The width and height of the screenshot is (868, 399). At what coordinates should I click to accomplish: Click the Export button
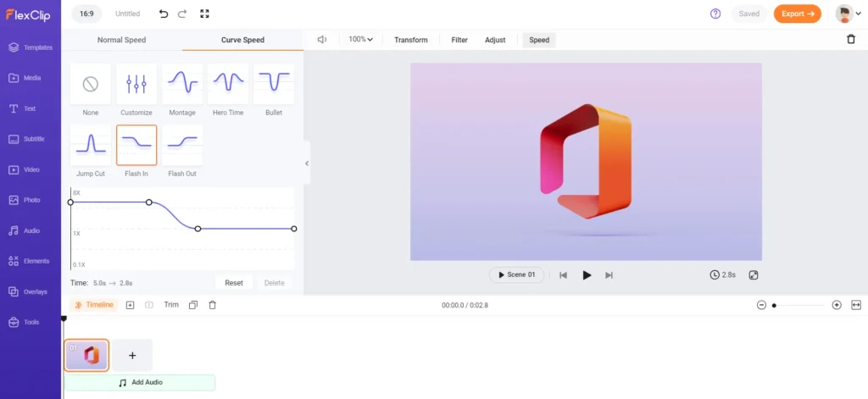point(797,14)
